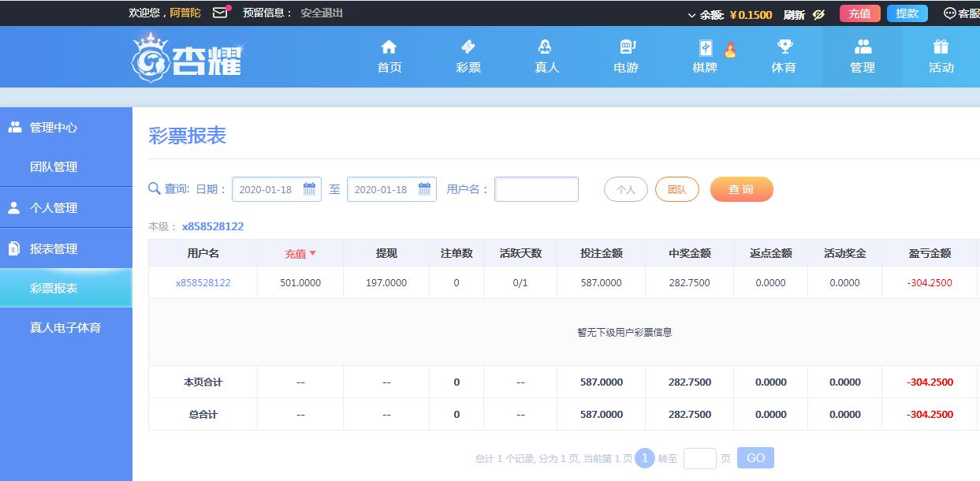The width and height of the screenshot is (980, 481).
Task: Click username link x858528122 in table
Action: click(203, 282)
